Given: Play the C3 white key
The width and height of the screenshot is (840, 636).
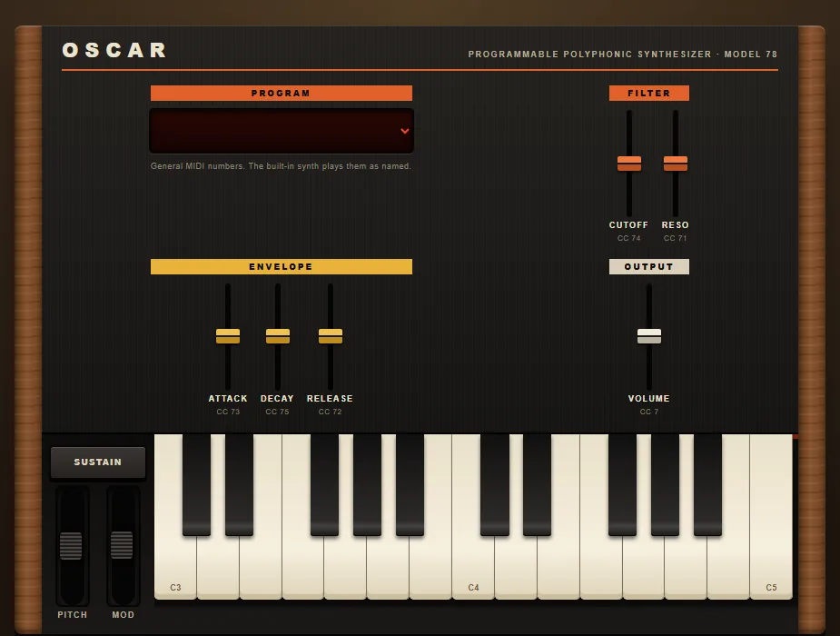Looking at the screenshot, I should (x=175, y=568).
